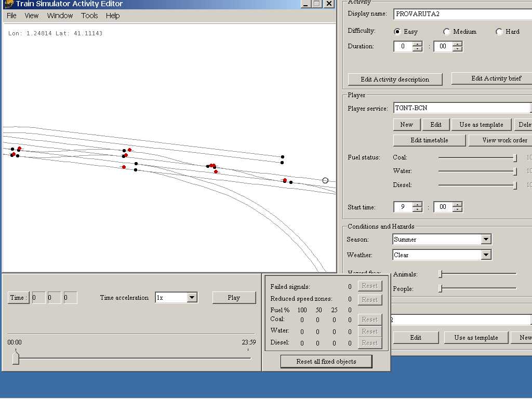Decrease the Start time minutes spinner
The image size is (532, 399).
[x=457, y=209]
